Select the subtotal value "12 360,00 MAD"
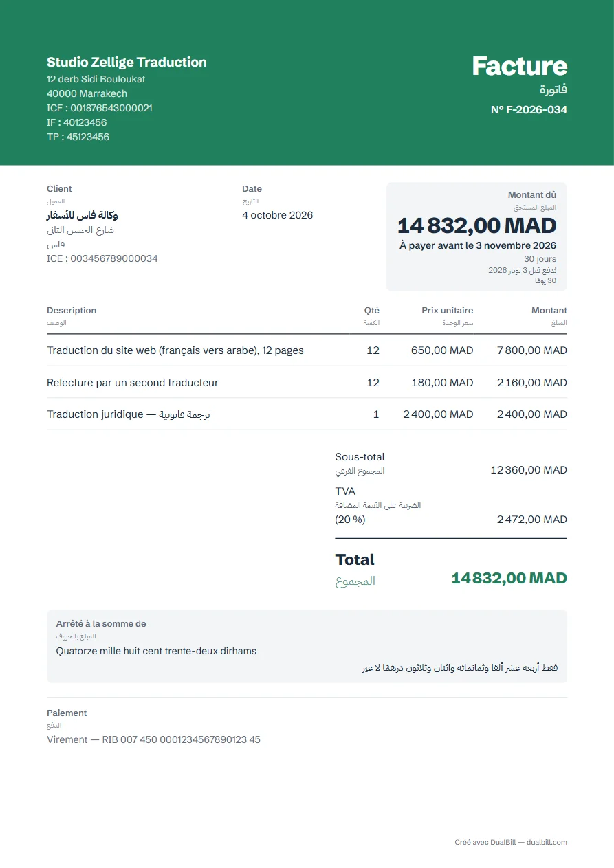The height and width of the screenshot is (868, 614). pyautogui.click(x=529, y=470)
